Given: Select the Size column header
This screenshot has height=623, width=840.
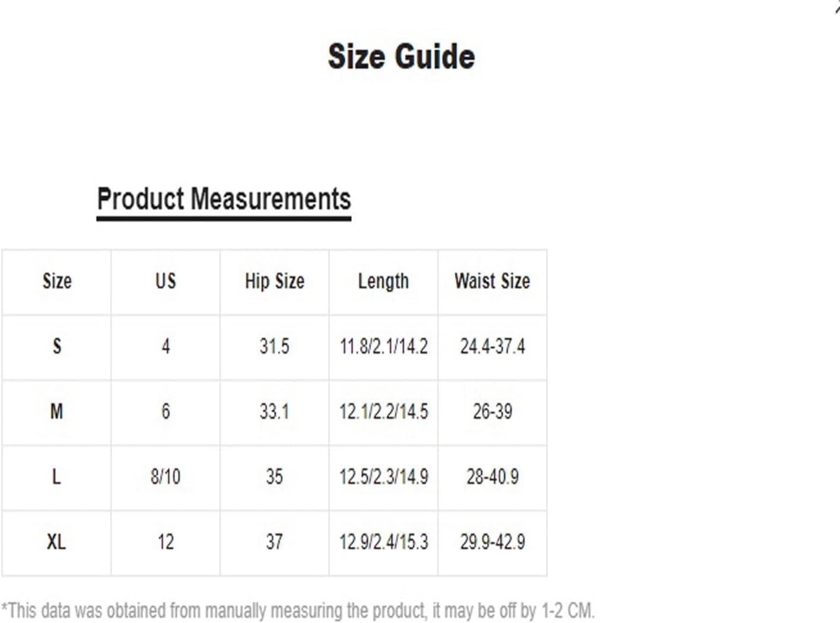Looking at the screenshot, I should (x=57, y=281).
